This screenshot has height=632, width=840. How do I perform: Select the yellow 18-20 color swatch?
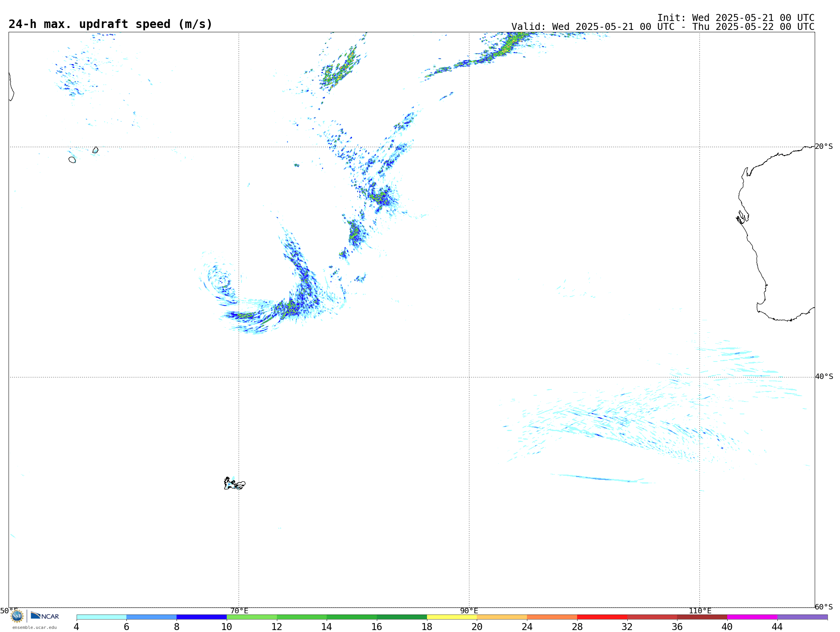pos(452,617)
